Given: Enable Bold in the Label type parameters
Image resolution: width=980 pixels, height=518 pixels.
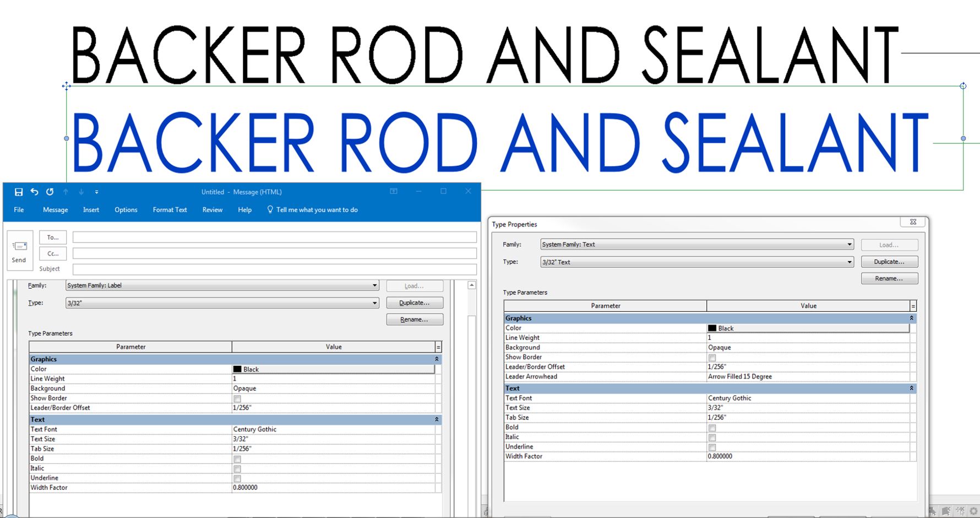Looking at the screenshot, I should pos(237,459).
